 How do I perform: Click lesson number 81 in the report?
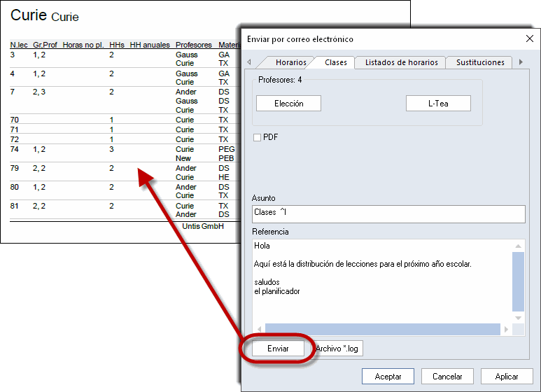tap(15, 206)
